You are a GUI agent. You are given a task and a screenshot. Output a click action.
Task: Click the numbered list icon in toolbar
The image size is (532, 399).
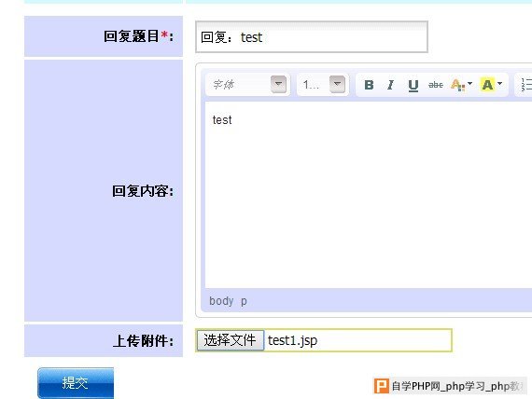[525, 85]
